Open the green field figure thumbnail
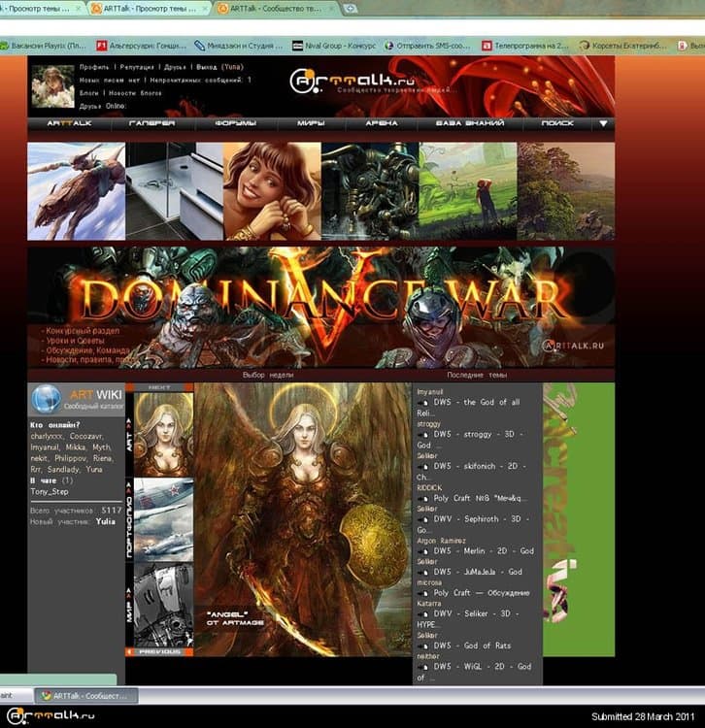This screenshot has width=705, height=728. [x=468, y=191]
